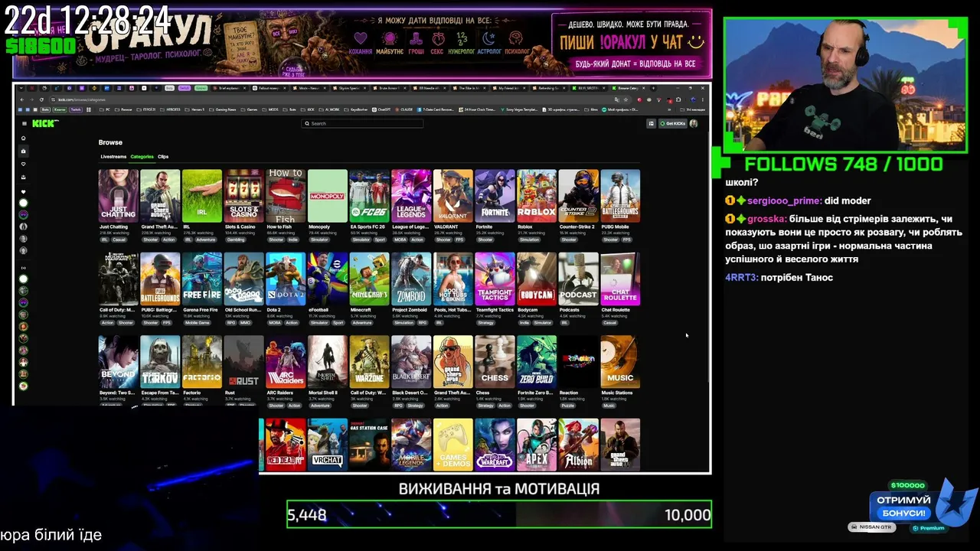Open the Call of Duty Modern Warfare cover
The image size is (980, 551).
click(x=119, y=279)
